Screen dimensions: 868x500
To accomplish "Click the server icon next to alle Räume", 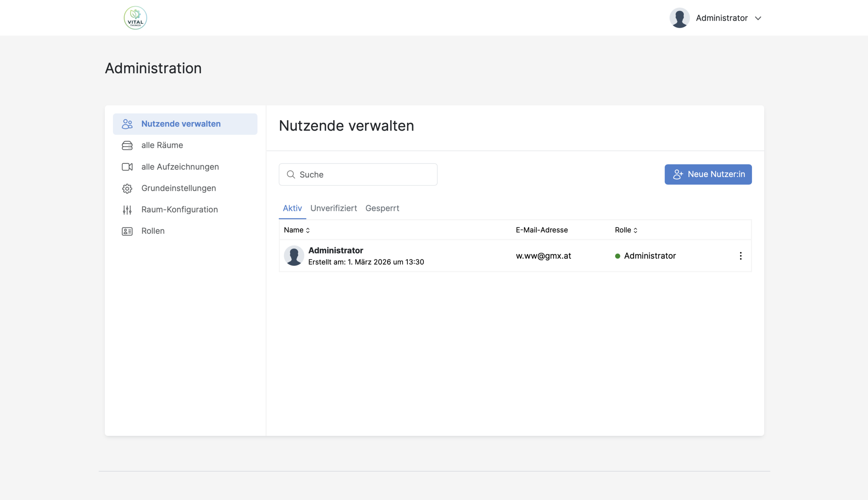I will [127, 145].
